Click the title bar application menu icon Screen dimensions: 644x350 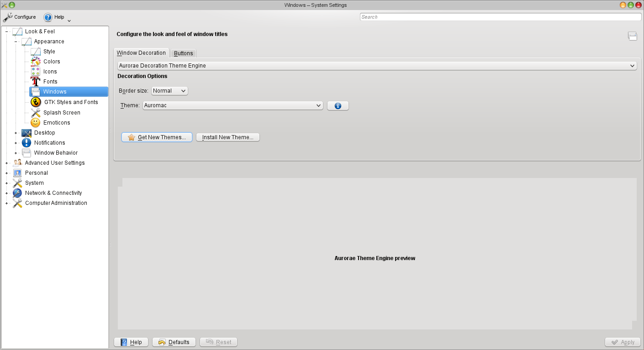point(4,5)
